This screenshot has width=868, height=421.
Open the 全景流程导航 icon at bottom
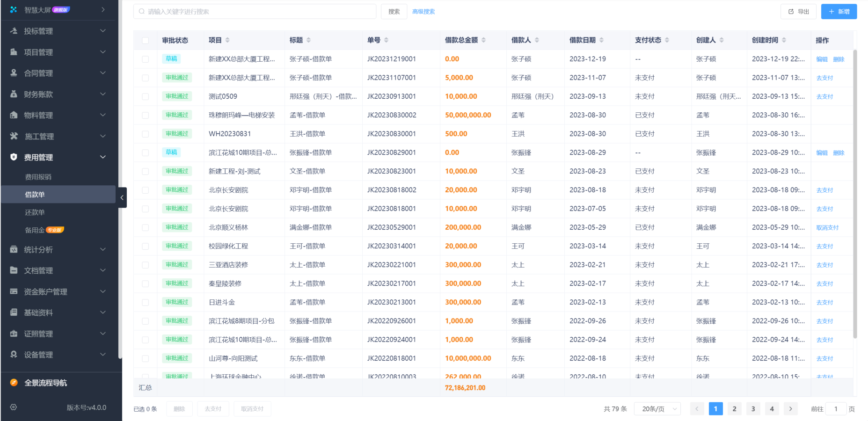(x=13, y=383)
